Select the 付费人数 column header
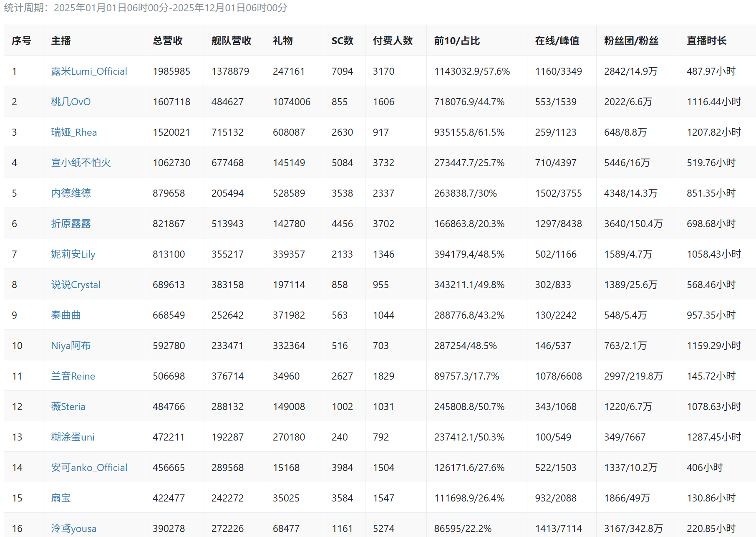The width and height of the screenshot is (756, 537). click(x=393, y=41)
